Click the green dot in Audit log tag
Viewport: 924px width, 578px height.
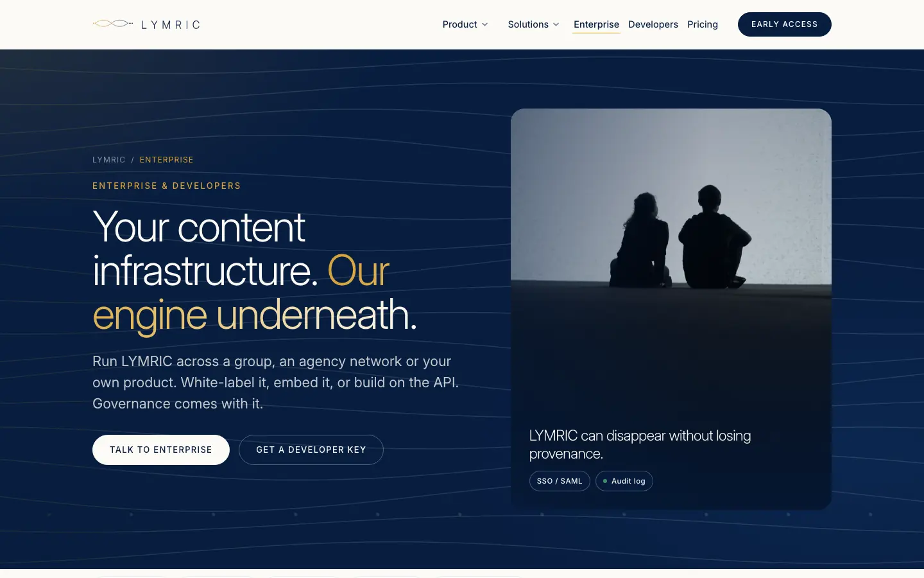pyautogui.click(x=605, y=481)
